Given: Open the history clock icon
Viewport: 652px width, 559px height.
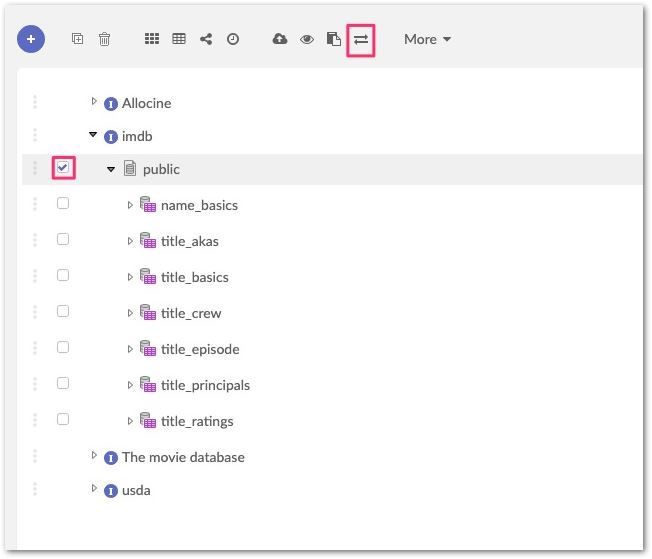Looking at the screenshot, I should pos(233,39).
